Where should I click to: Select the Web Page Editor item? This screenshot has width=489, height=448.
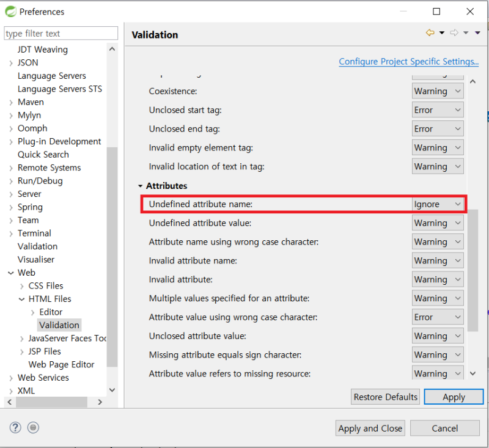click(62, 365)
